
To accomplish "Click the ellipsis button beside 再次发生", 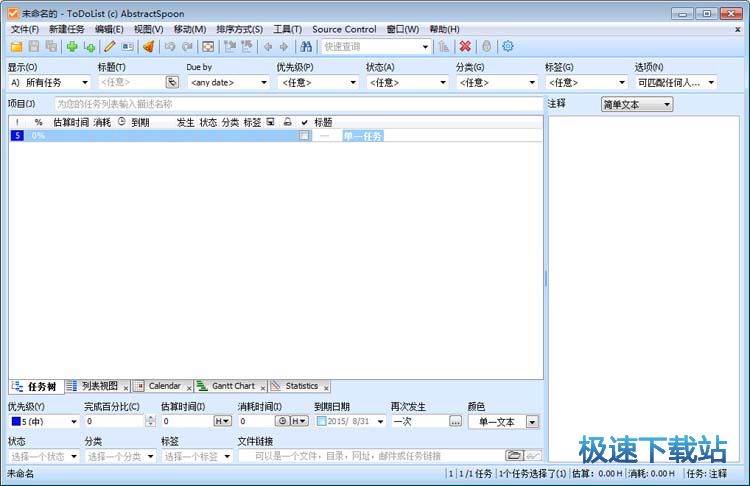I will pyautogui.click(x=455, y=422).
